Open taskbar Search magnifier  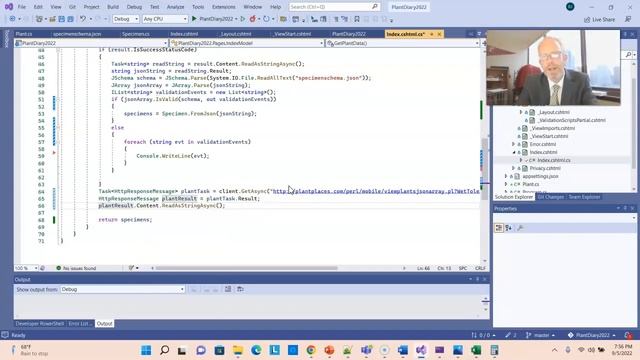pos(164,350)
